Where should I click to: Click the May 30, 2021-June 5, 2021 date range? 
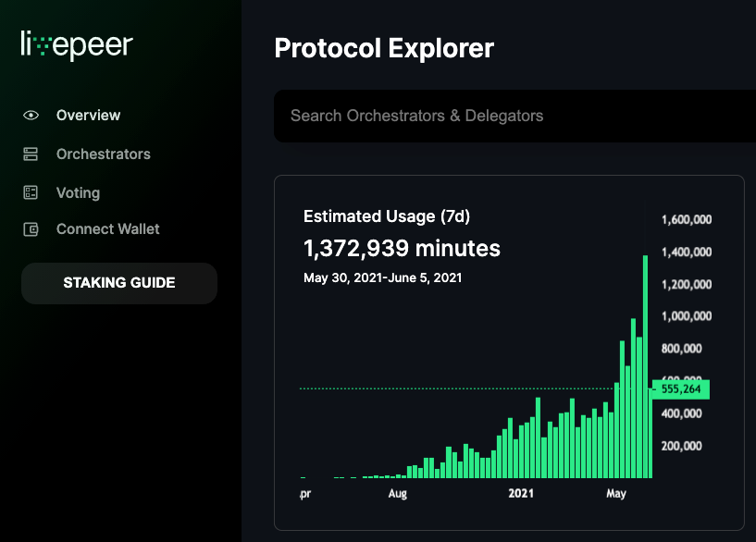[383, 278]
